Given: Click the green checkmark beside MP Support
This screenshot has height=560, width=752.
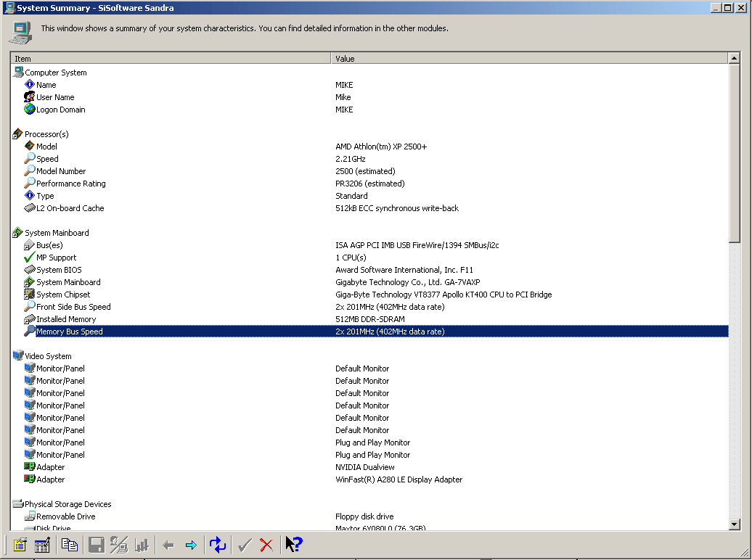Looking at the screenshot, I should (x=29, y=258).
